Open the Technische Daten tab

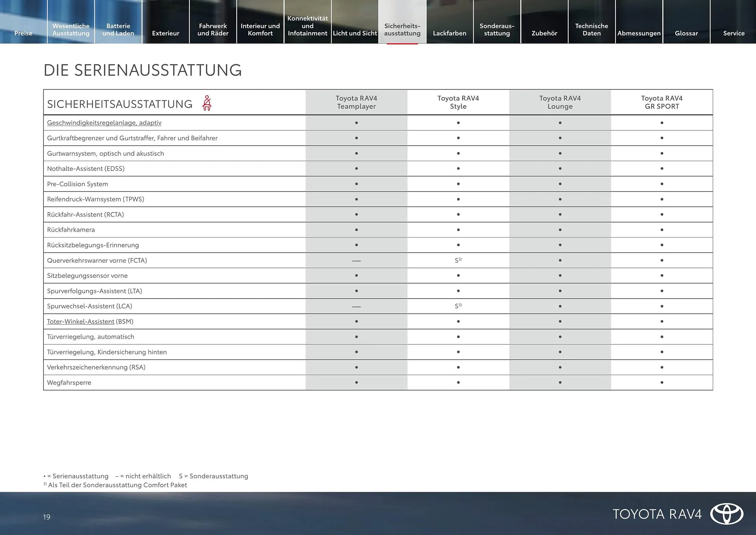[591, 30]
